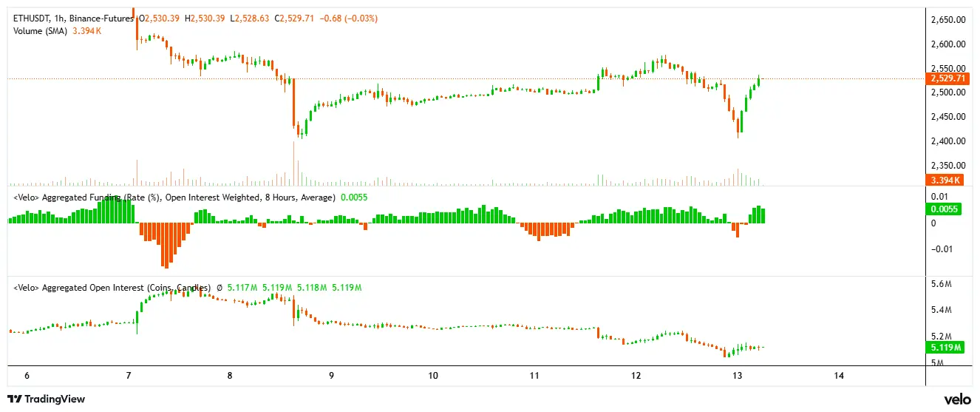The width and height of the screenshot is (980, 412).
Task: Click the 5.2M open interest axis label
Action: 942,336
